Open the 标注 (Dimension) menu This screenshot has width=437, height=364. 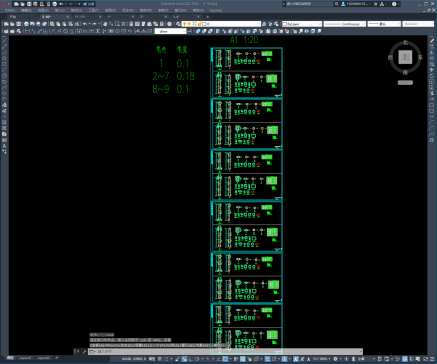(128, 10)
